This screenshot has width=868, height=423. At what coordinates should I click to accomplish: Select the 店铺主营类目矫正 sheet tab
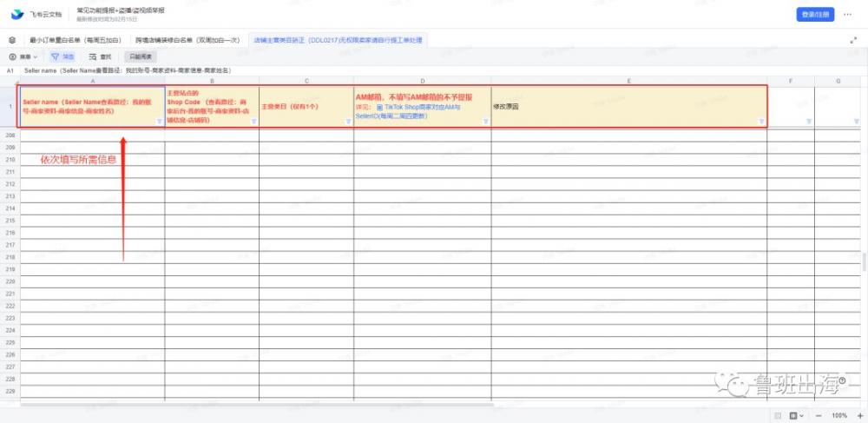tap(338, 41)
